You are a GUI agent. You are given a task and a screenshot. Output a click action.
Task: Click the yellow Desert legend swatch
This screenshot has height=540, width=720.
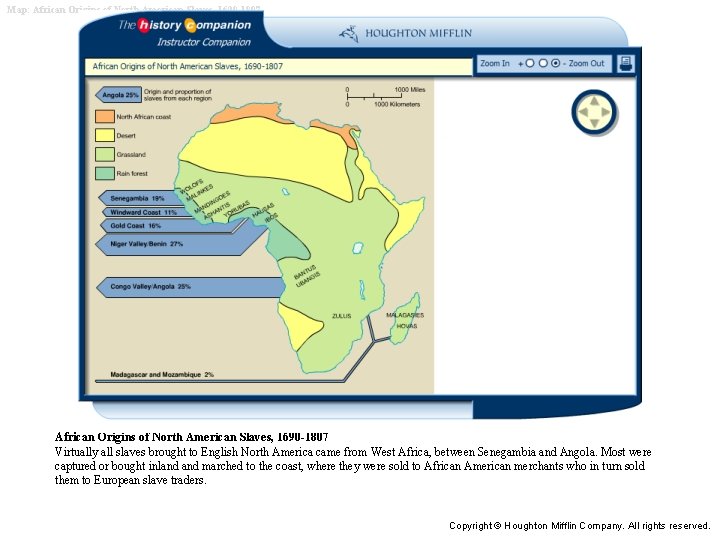(x=105, y=135)
